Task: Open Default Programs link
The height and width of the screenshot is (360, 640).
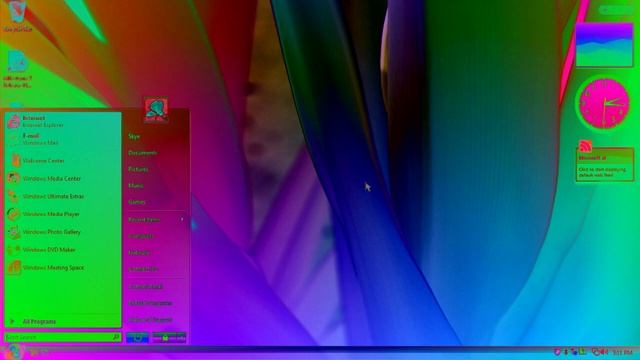Action: tap(150, 303)
